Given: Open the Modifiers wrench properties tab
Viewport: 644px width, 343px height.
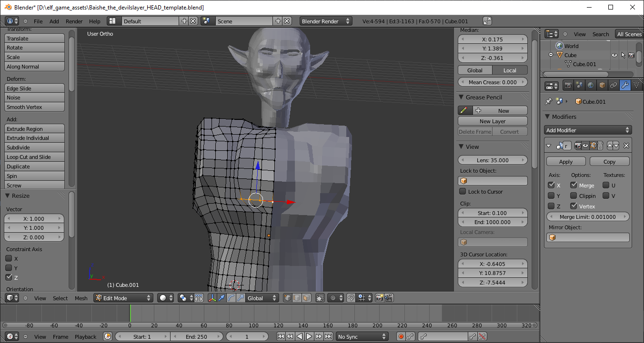Looking at the screenshot, I should pos(625,86).
